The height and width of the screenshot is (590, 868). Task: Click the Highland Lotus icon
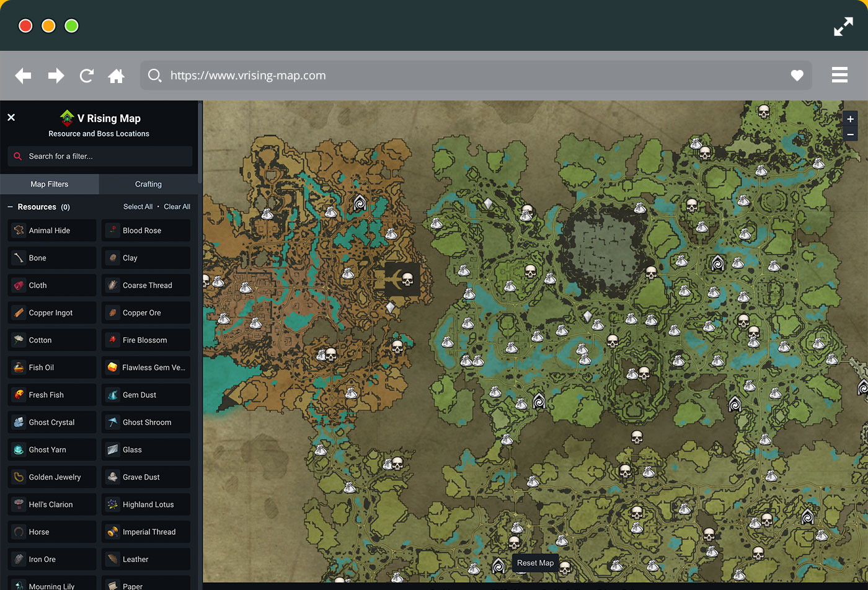[x=112, y=504]
